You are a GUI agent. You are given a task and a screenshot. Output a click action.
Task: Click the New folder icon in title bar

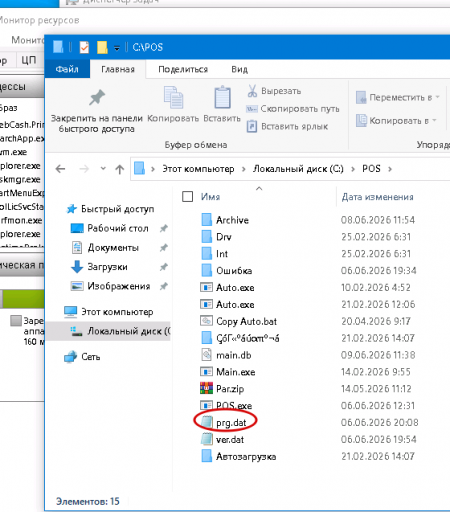(x=102, y=47)
